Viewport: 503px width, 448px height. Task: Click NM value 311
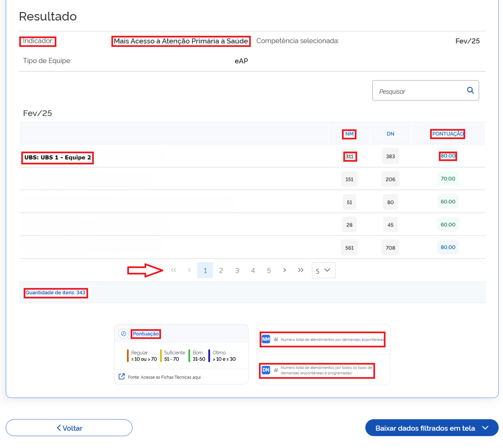349,156
